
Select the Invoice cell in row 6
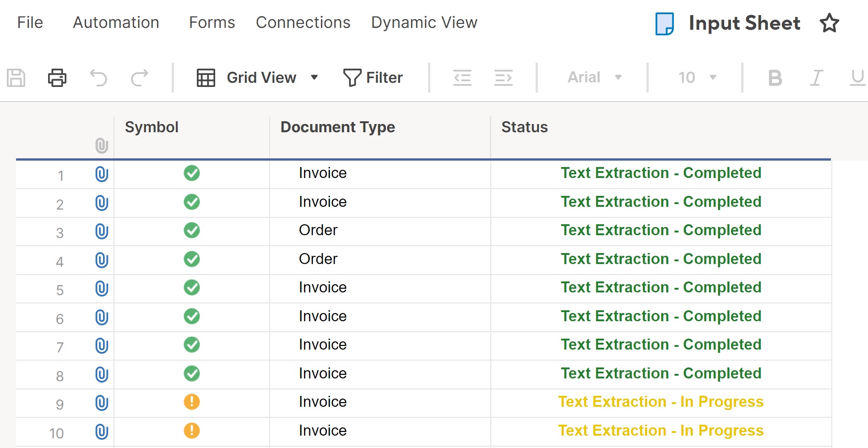380,317
